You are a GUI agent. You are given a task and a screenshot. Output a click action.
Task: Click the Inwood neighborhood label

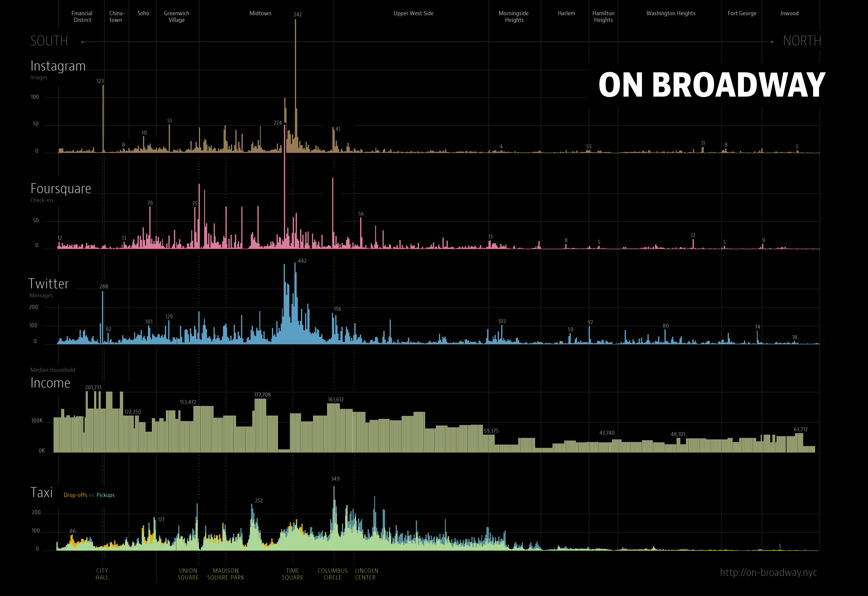pos(789,13)
